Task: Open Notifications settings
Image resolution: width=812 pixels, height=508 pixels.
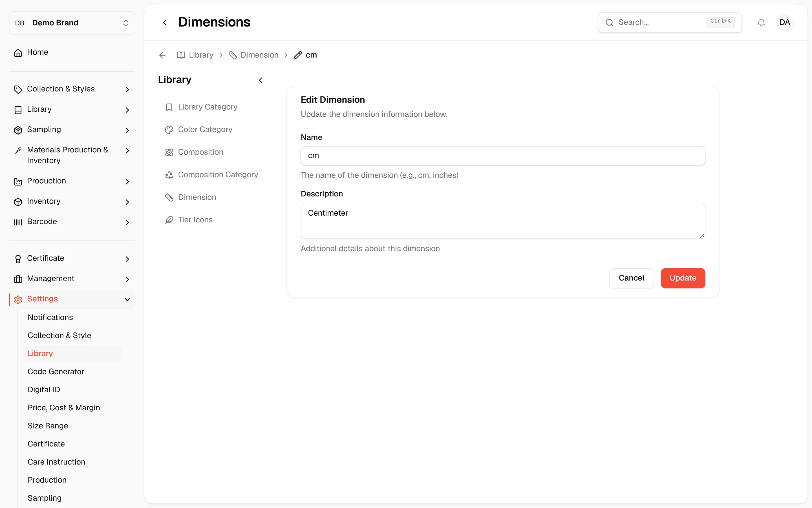Action: (x=50, y=317)
